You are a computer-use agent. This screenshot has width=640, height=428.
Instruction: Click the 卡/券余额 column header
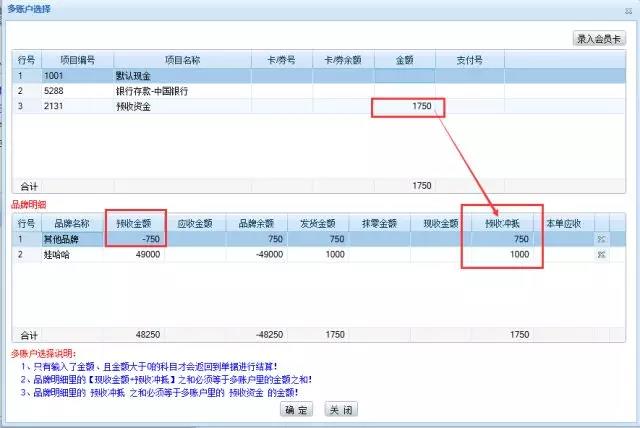(343, 60)
